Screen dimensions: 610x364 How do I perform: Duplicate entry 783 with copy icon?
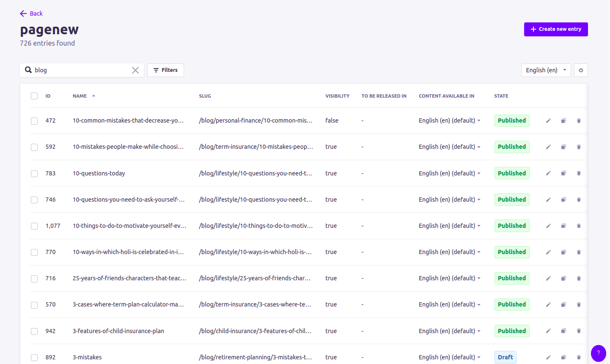click(563, 173)
